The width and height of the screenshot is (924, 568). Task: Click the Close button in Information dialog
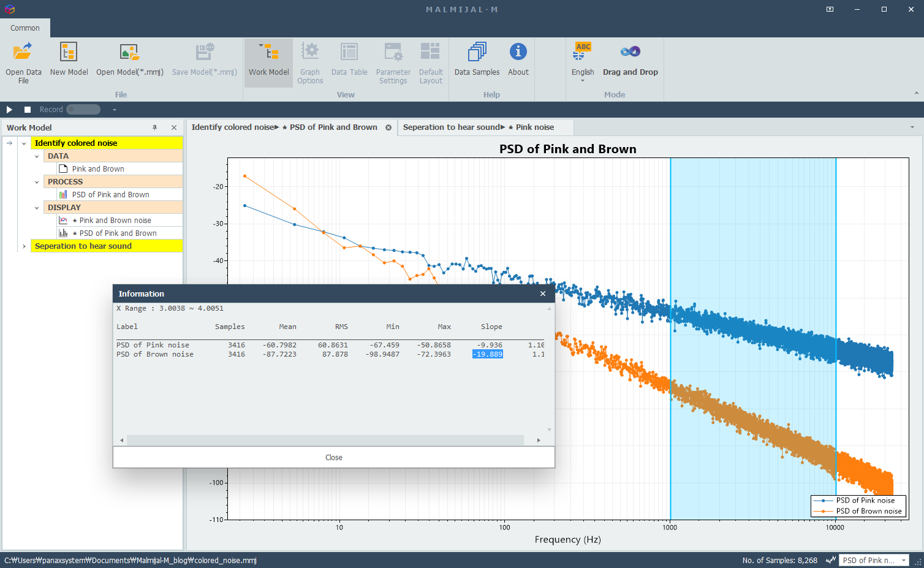click(334, 457)
